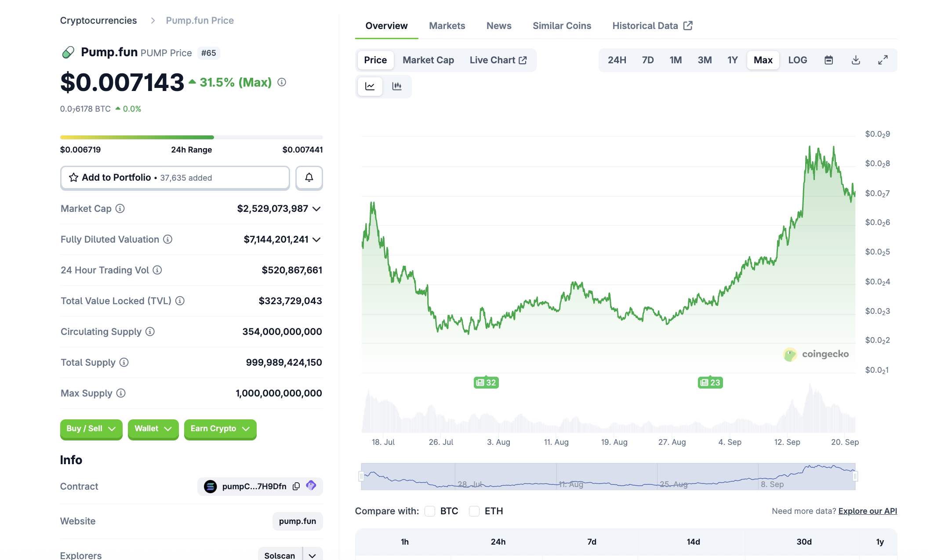The image size is (930, 560).
Task: Enable the BTC comparison checkbox
Action: tap(429, 511)
